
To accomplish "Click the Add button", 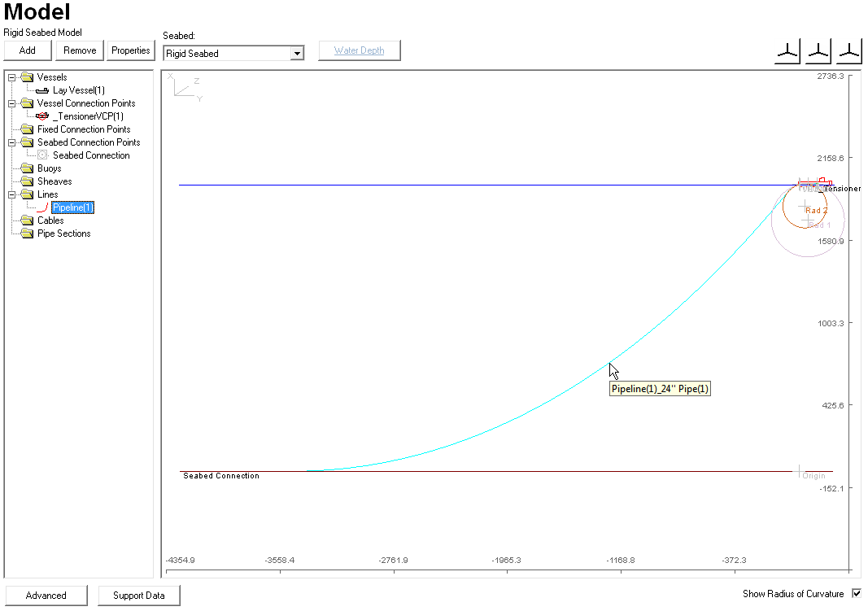I will pos(28,50).
